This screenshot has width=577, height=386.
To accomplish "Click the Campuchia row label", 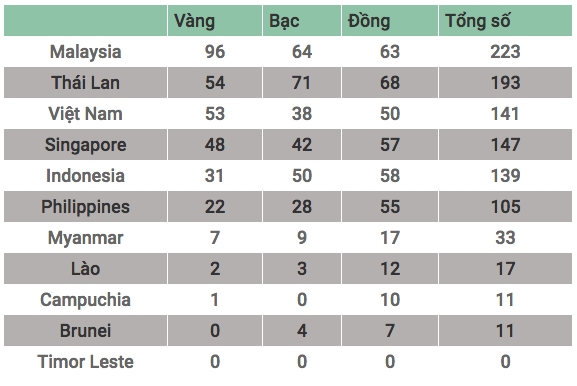I will 85,300.
